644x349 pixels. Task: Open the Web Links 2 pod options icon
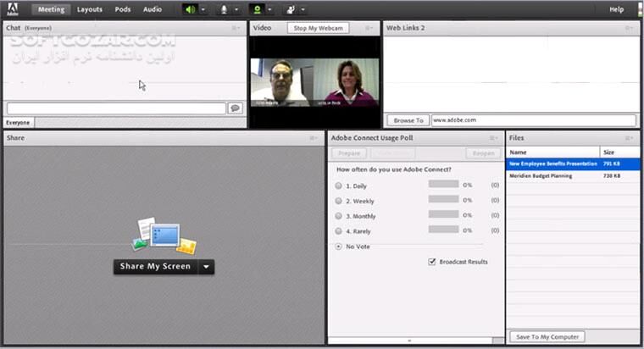629,28
